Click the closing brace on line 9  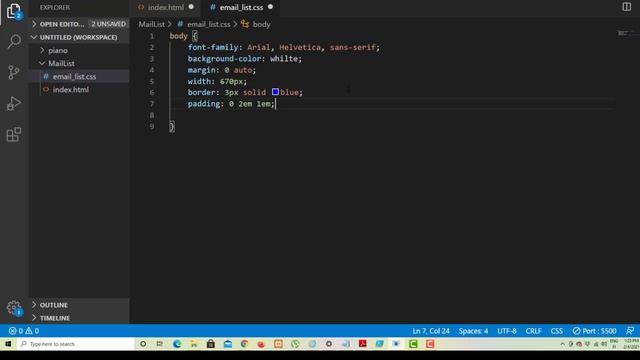(x=172, y=127)
